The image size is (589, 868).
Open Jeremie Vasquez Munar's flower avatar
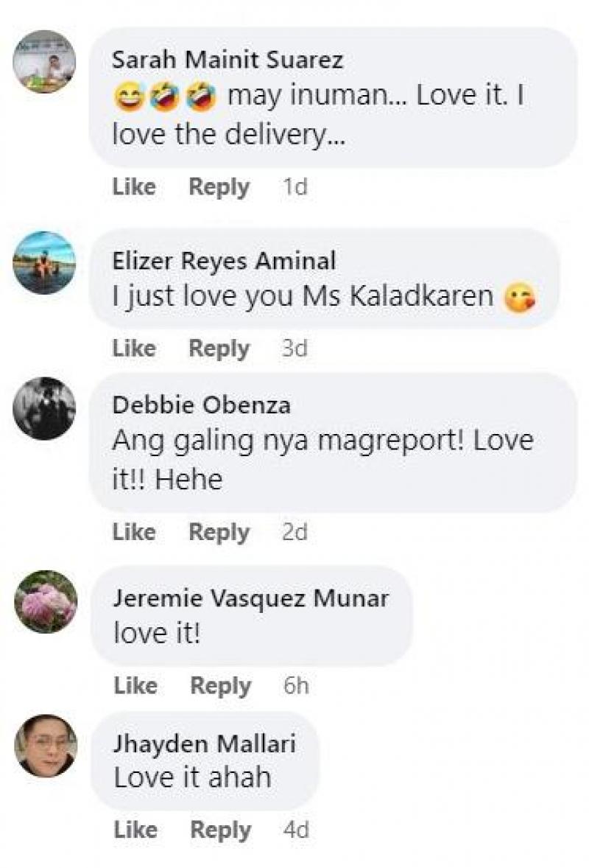click(x=46, y=602)
